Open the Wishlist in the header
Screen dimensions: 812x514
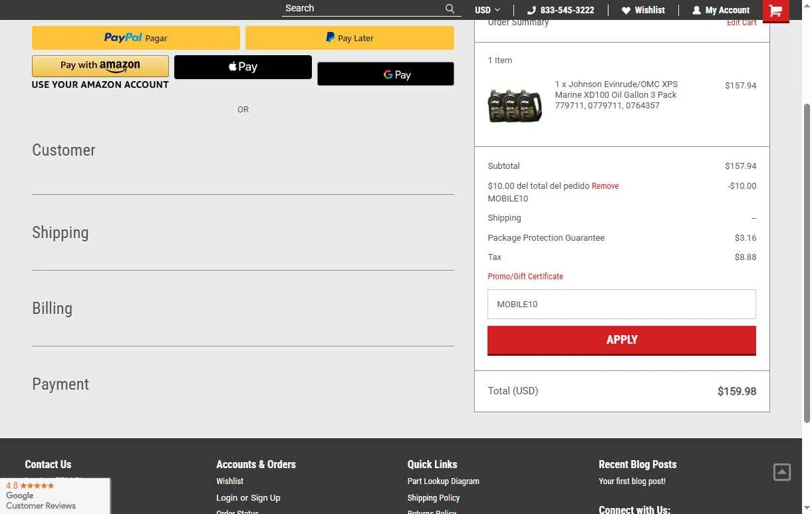(x=643, y=10)
